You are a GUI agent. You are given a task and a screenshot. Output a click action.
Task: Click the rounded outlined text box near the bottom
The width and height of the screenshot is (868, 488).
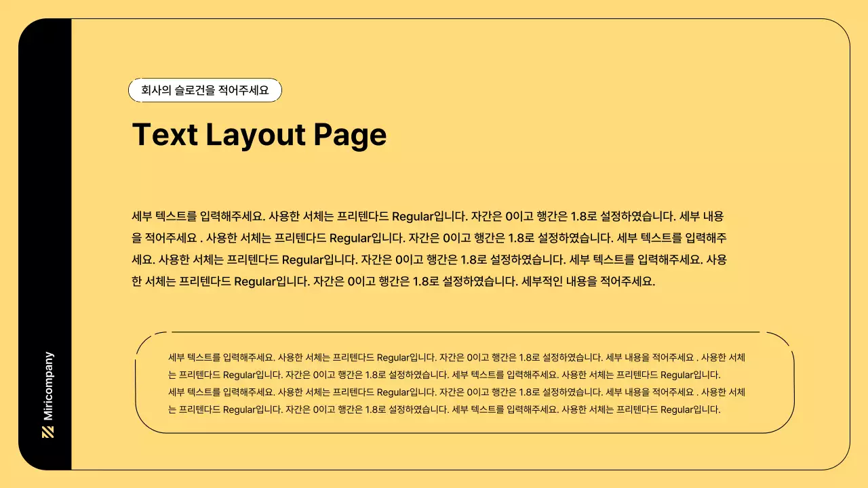(468, 381)
